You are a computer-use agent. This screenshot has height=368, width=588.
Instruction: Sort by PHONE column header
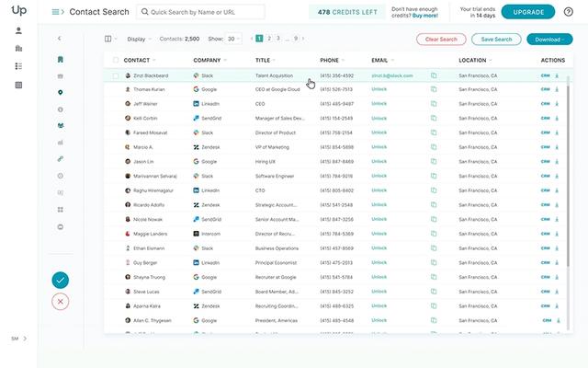click(x=333, y=60)
